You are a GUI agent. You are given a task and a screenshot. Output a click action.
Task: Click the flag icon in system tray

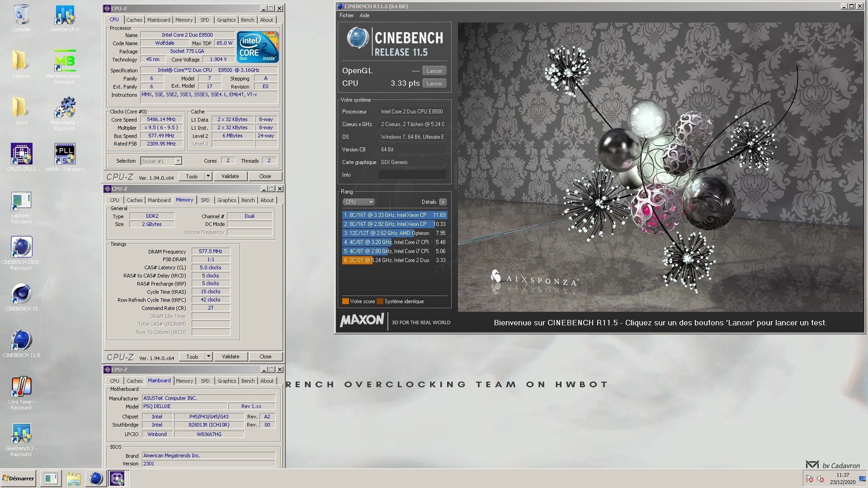[810, 479]
